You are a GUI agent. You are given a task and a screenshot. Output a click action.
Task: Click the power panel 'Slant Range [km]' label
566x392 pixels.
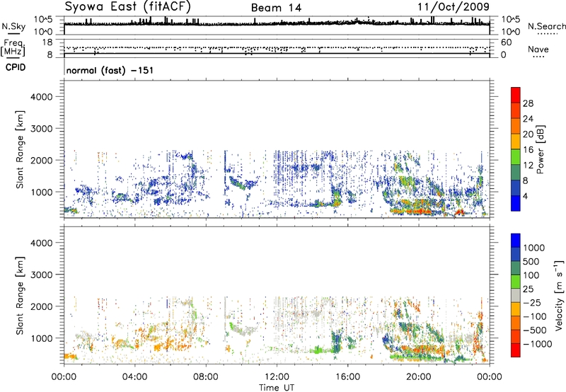pos(21,149)
